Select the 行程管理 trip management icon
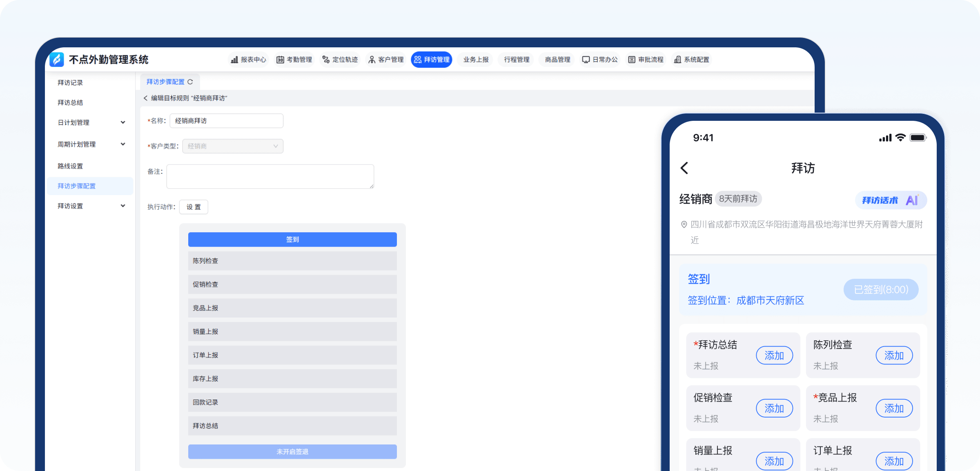The height and width of the screenshot is (471, 980). [516, 60]
